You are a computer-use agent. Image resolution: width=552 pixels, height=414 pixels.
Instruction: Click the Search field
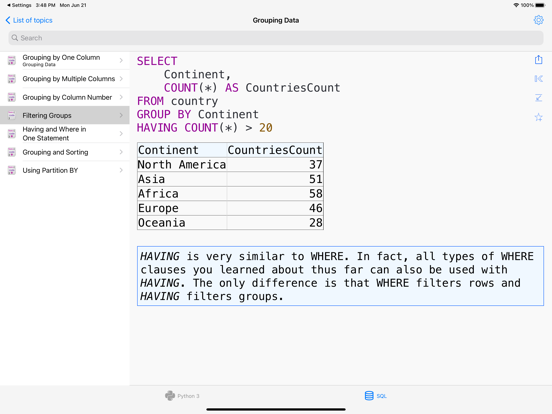point(276,38)
